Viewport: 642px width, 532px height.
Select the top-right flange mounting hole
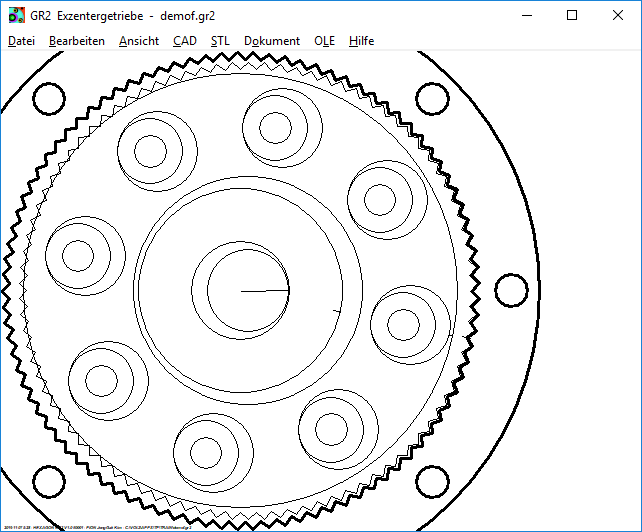[x=431, y=98]
